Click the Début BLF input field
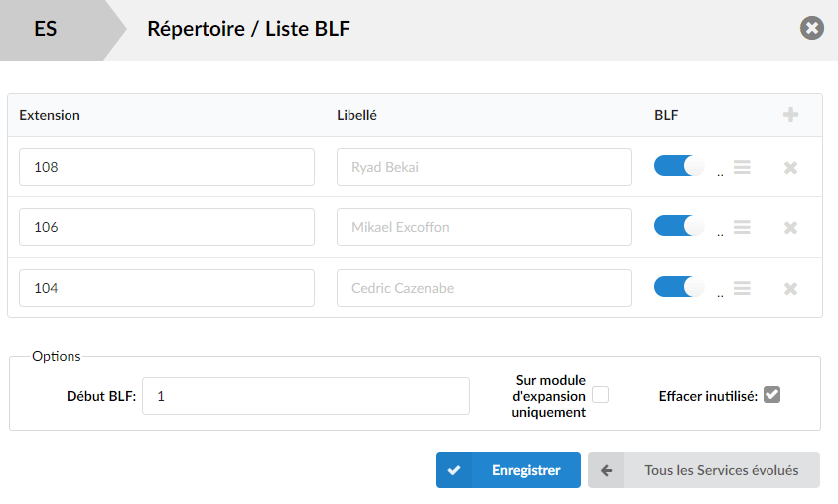 click(306, 396)
